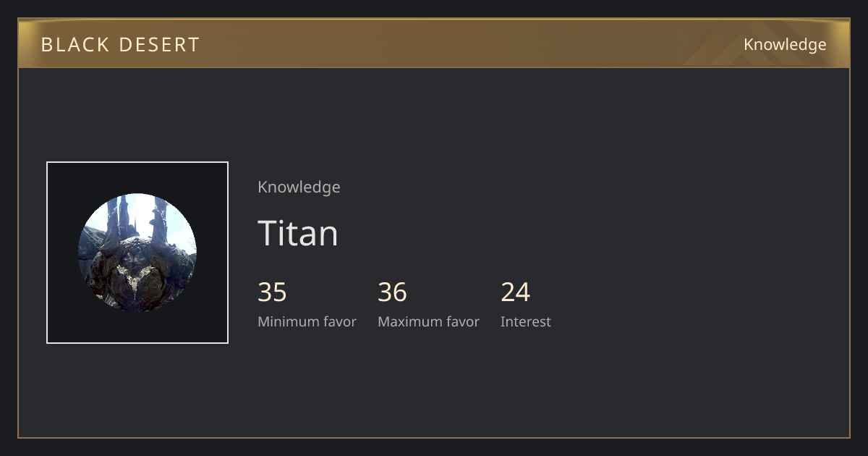This screenshot has width=868, height=456.
Task: Click the Interest value 24
Action: (x=516, y=292)
